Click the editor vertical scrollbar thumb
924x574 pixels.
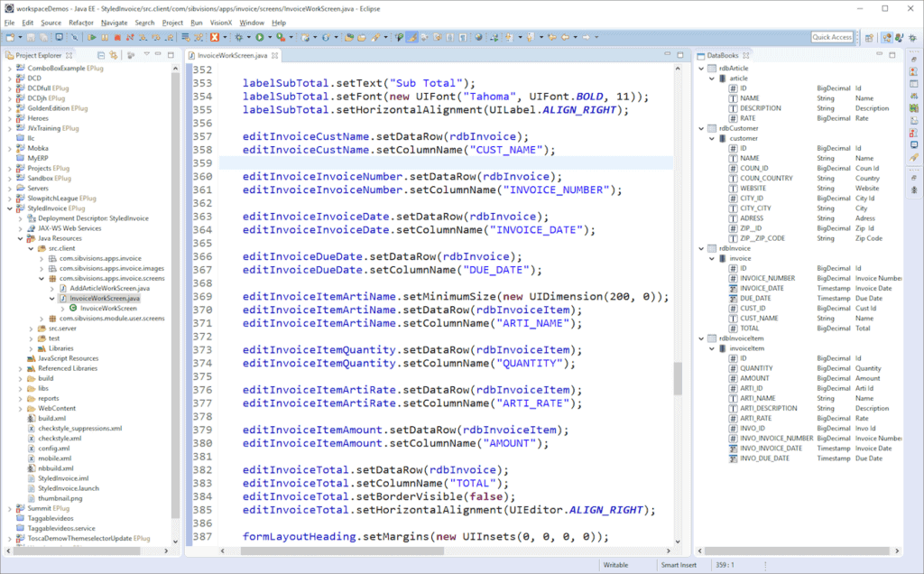(678, 378)
